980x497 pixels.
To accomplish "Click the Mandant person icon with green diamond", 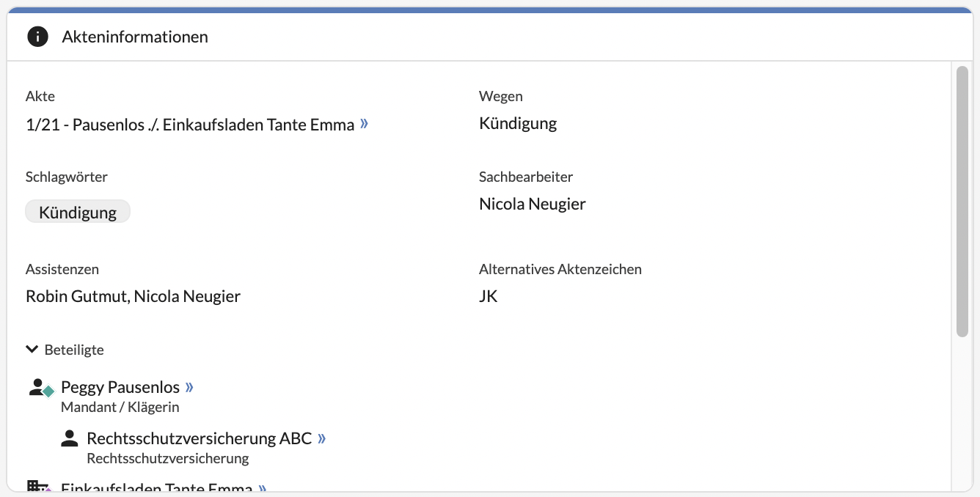I will 40,388.
